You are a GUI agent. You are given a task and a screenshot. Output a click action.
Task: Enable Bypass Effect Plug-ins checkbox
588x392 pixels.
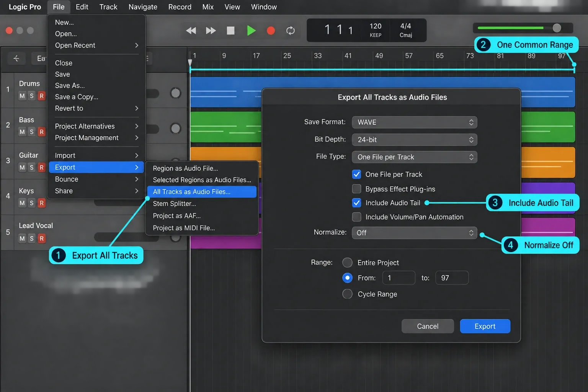point(356,189)
